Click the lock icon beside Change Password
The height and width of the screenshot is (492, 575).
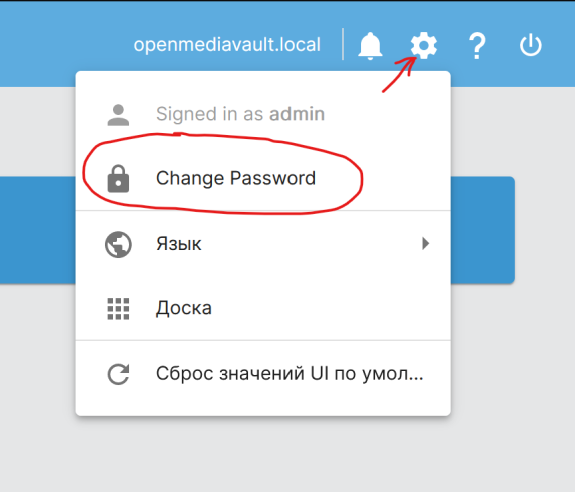coord(118,179)
